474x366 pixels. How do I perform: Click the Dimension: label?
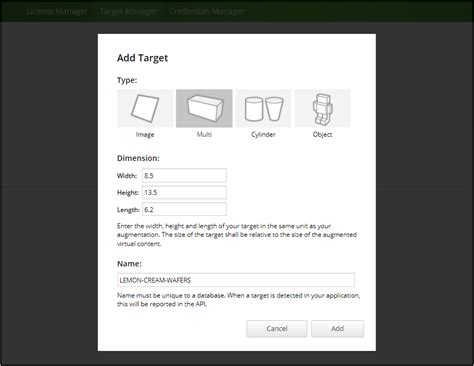click(138, 158)
